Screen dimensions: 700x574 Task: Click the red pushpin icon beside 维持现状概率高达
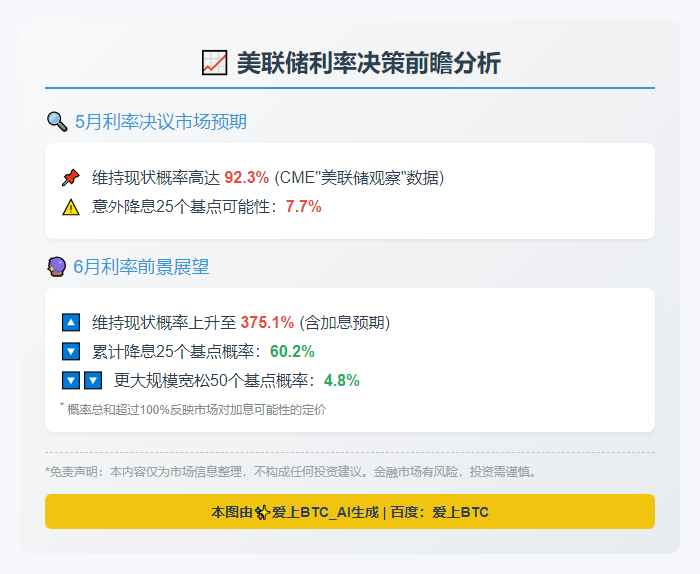pyautogui.click(x=71, y=178)
